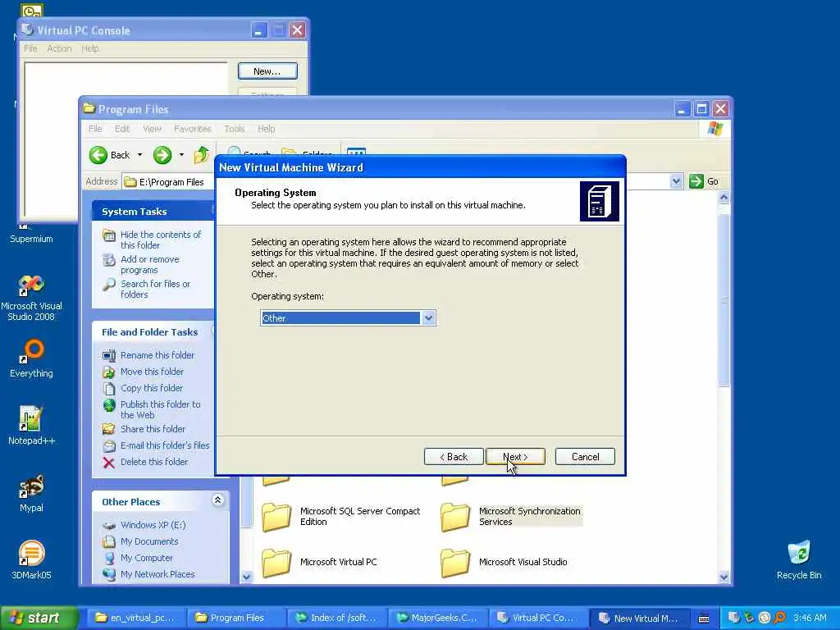
Task: Click keyboard icon in system tray
Action: click(704, 619)
